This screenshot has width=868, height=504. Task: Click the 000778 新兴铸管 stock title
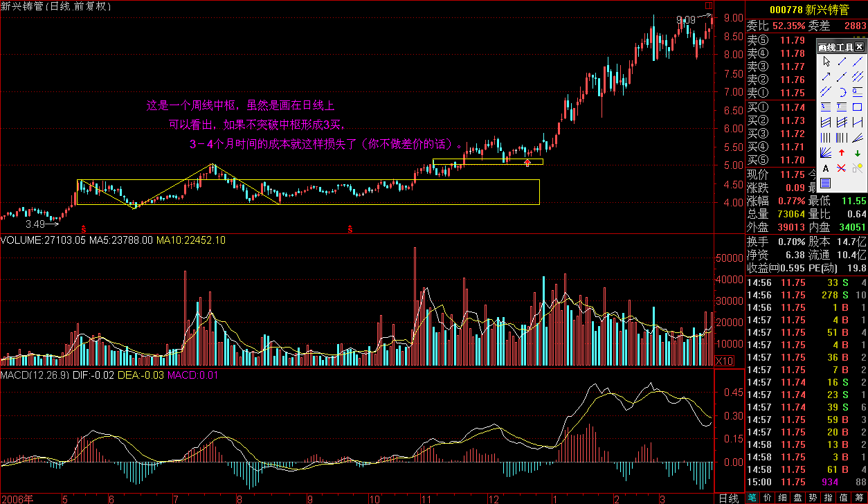click(805, 10)
